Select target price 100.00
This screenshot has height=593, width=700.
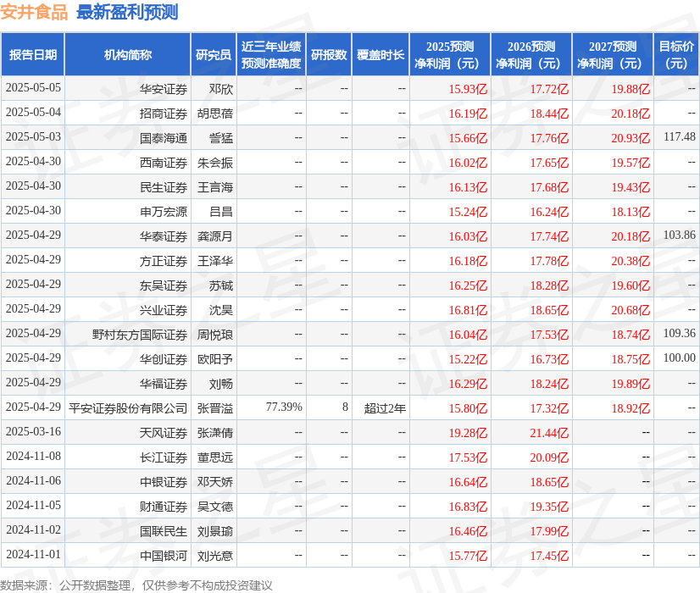[x=680, y=357]
